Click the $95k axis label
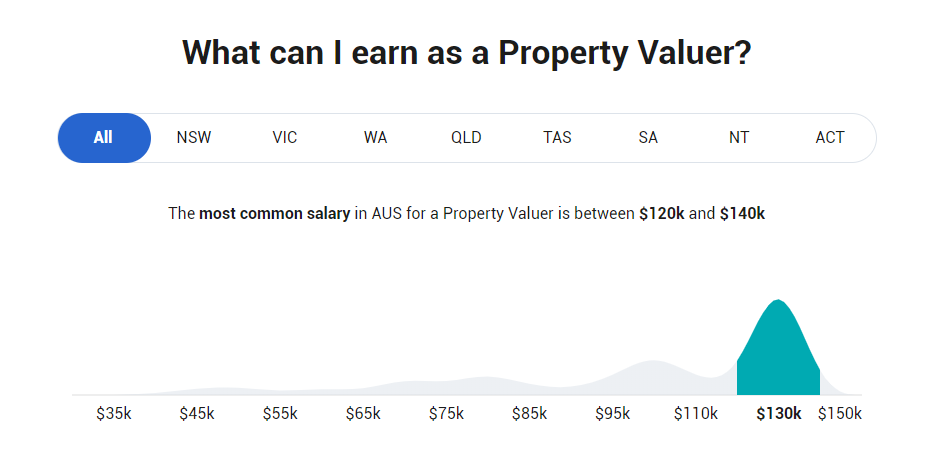The image size is (934, 454). pos(612,414)
